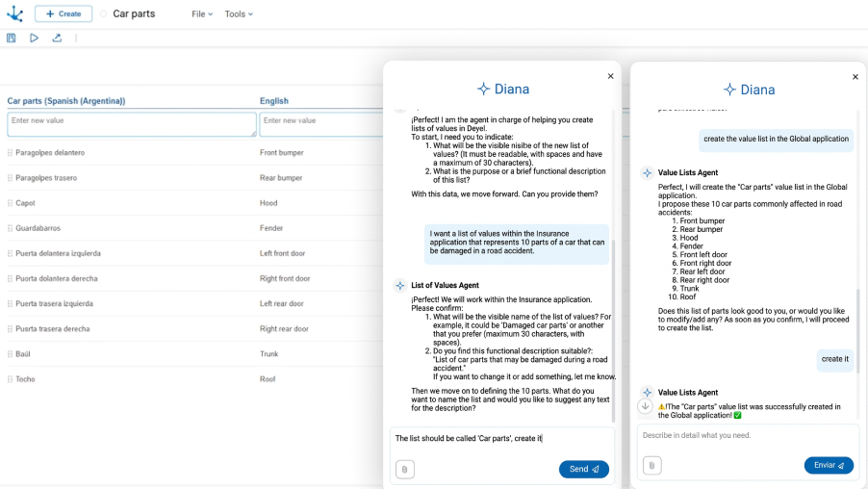Open the File dropdown menu
The image size is (868, 489).
point(202,14)
